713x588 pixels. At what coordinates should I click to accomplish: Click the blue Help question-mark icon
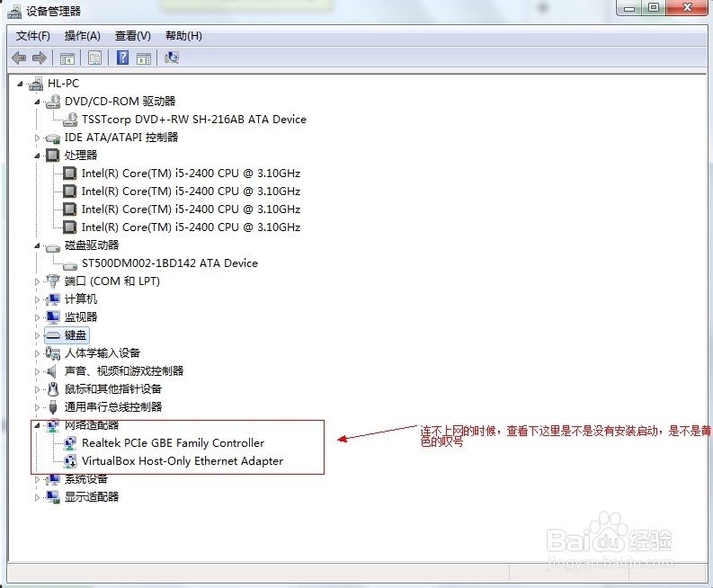tap(123, 58)
